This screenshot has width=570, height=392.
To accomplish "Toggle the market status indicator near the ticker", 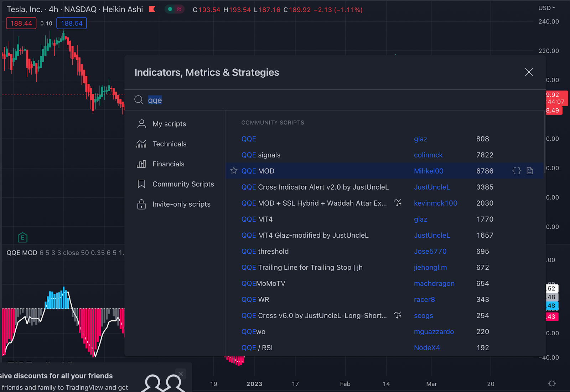I will coord(170,9).
